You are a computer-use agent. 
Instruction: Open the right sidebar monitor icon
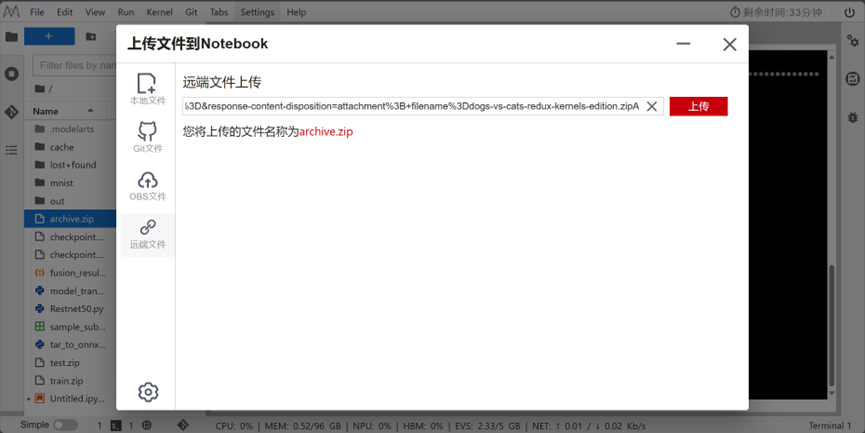[x=853, y=79]
